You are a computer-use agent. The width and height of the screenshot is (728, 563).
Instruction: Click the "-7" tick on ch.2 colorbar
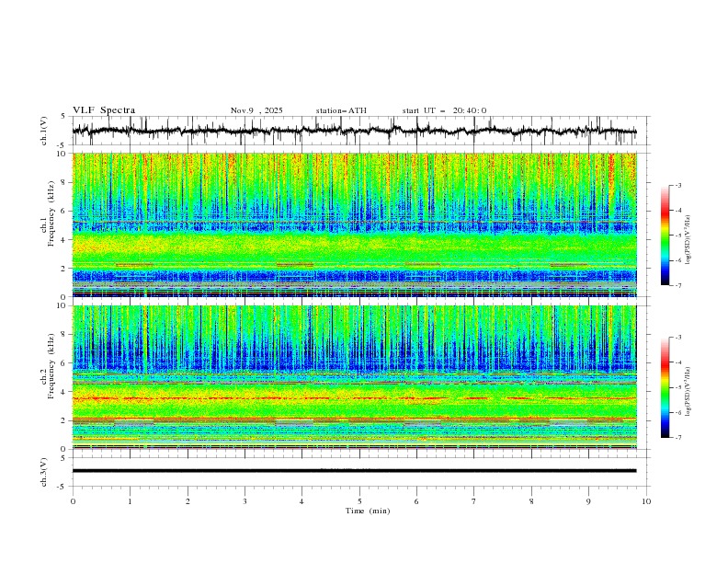(x=678, y=438)
